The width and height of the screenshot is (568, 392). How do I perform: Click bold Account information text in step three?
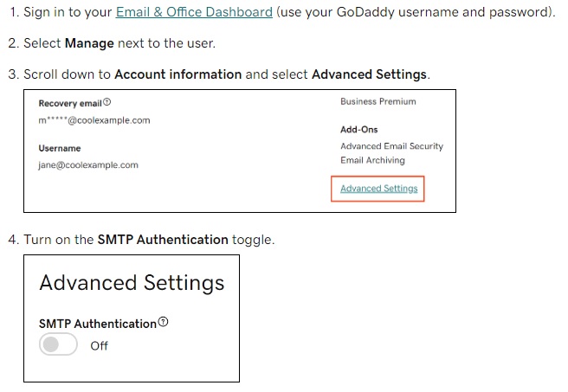coord(178,74)
